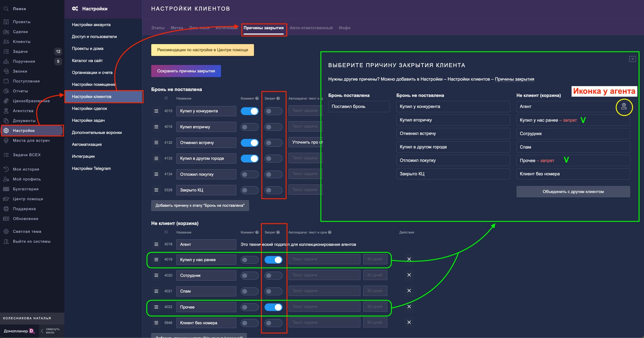Click drag handle for Купил у конкурента row
This screenshot has width=644, height=338.
pyautogui.click(x=156, y=111)
